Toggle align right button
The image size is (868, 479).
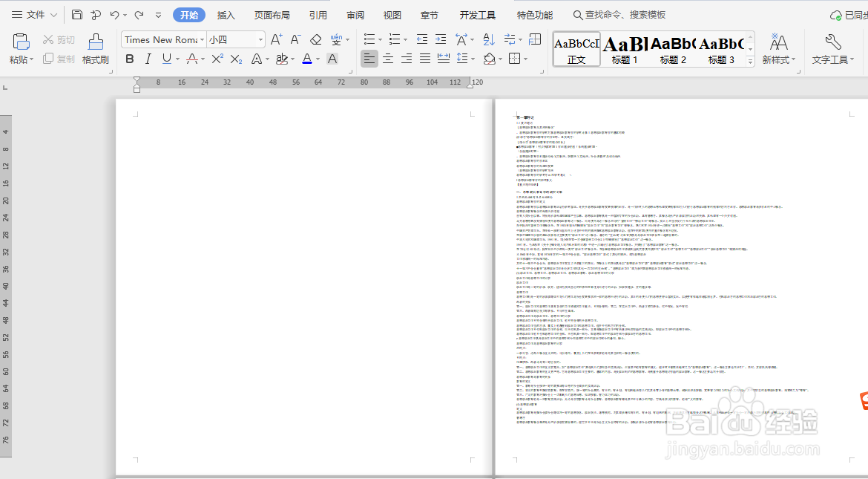[407, 58]
